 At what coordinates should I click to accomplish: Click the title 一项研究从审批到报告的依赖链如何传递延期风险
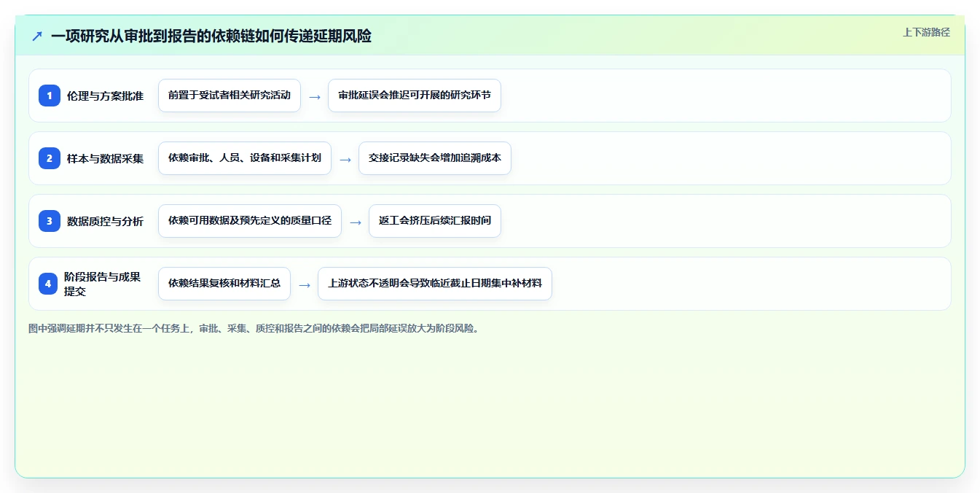(x=211, y=36)
